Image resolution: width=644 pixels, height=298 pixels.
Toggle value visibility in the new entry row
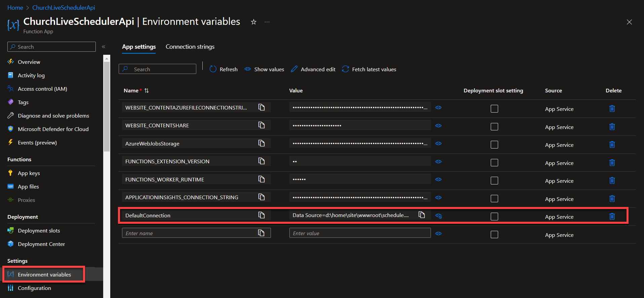click(438, 233)
